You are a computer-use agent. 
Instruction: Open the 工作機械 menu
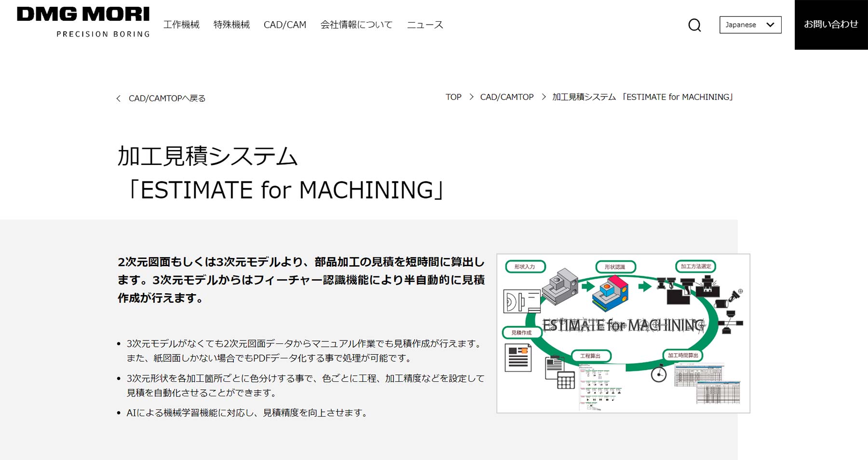(181, 25)
